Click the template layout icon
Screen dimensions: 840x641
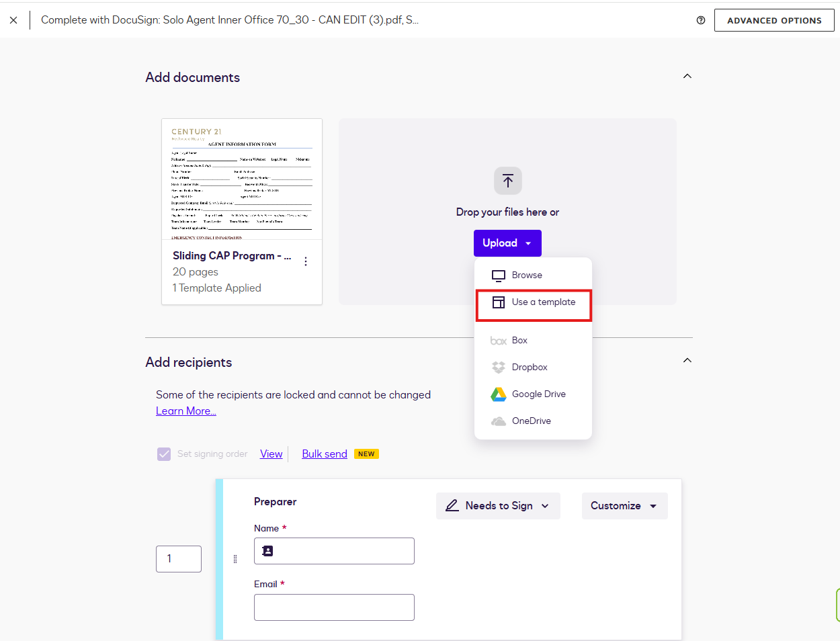(x=499, y=302)
